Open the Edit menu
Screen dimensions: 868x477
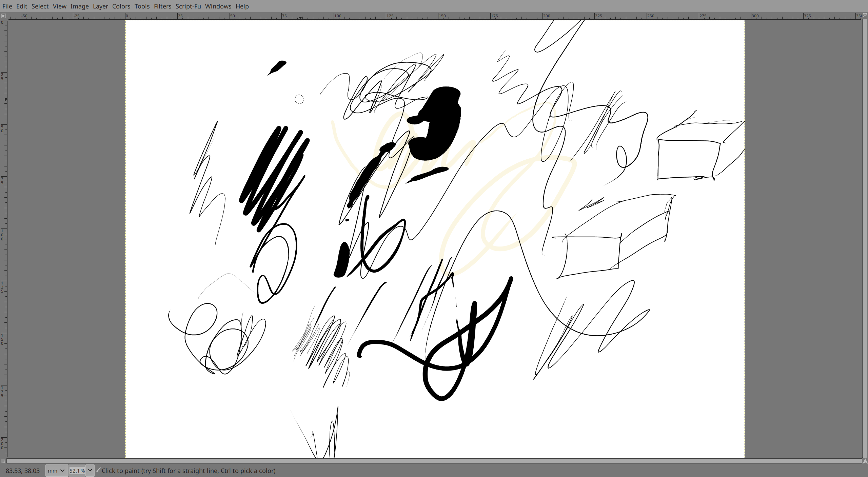pyautogui.click(x=22, y=6)
